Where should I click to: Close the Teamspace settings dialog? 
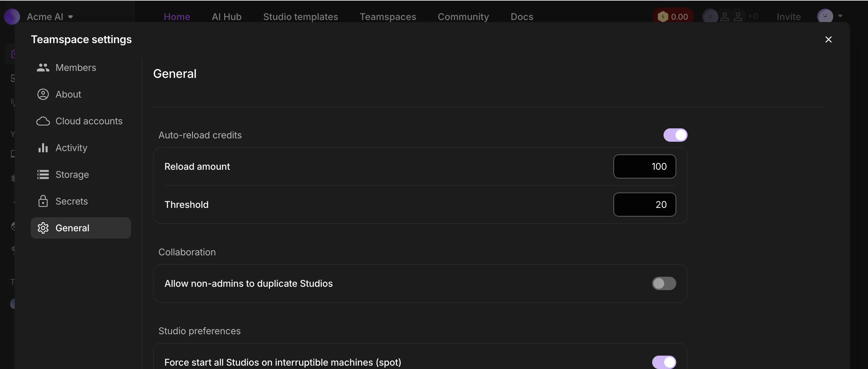point(828,39)
